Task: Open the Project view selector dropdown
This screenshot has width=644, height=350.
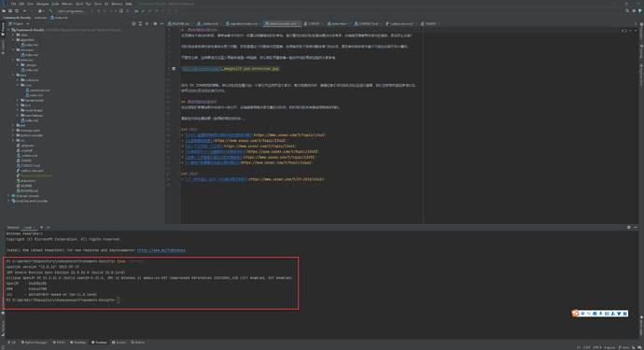Action: [x=28, y=24]
